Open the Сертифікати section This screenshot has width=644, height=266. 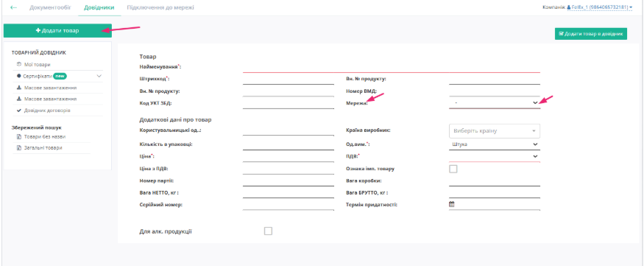(x=38, y=76)
